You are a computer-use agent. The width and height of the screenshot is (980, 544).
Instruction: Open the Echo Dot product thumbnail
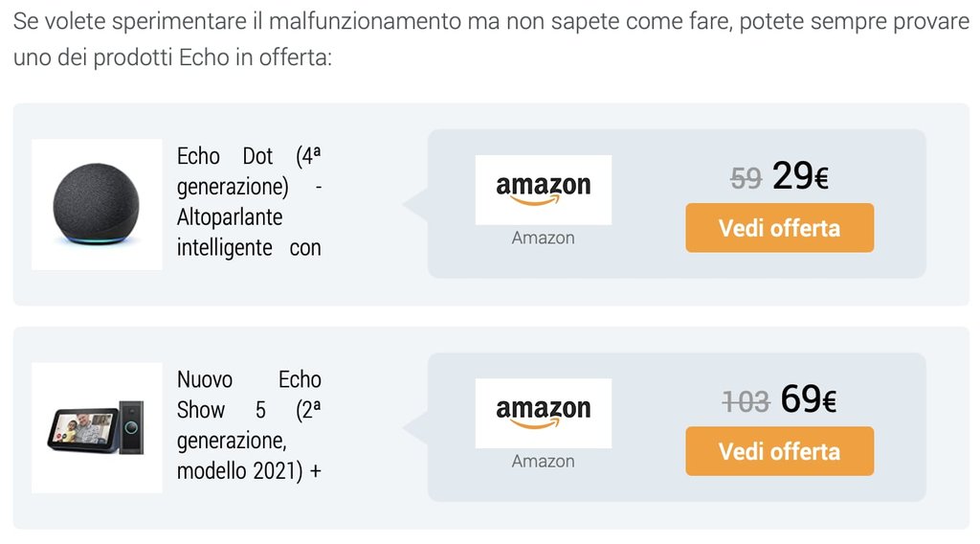click(x=97, y=204)
